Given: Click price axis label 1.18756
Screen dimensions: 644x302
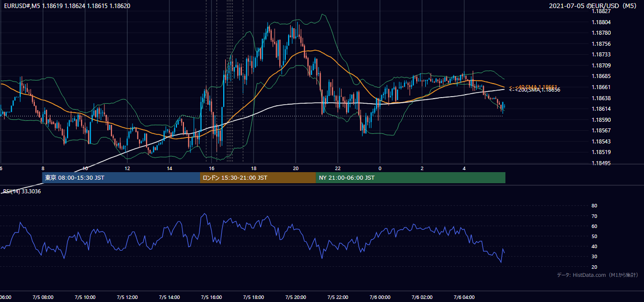Looking at the screenshot, I should tap(601, 44).
